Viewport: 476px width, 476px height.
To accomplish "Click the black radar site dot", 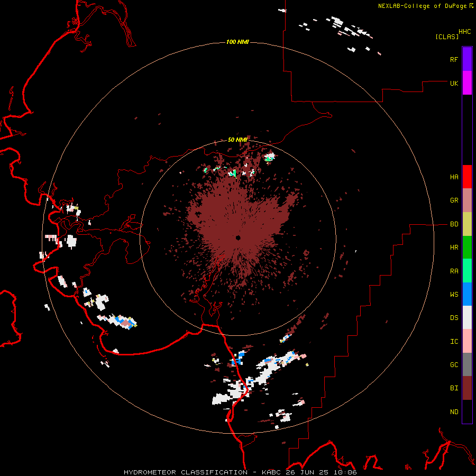I will [238, 237].
